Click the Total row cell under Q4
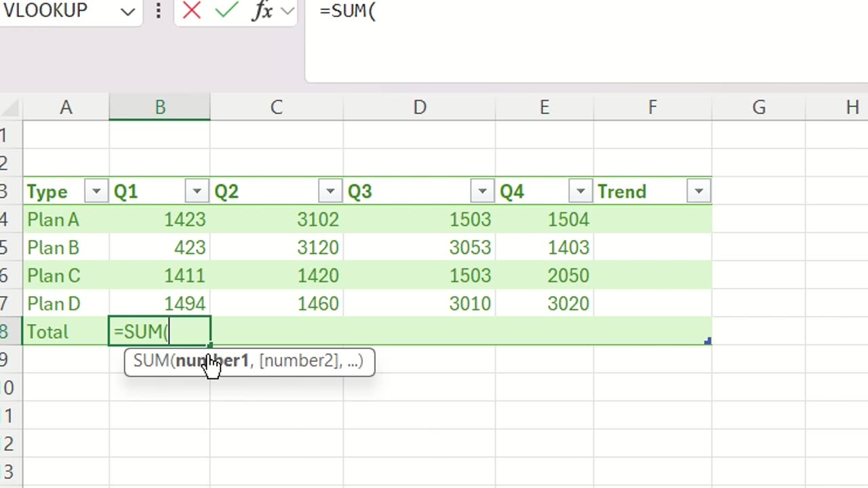This screenshot has height=488, width=868. (x=545, y=331)
